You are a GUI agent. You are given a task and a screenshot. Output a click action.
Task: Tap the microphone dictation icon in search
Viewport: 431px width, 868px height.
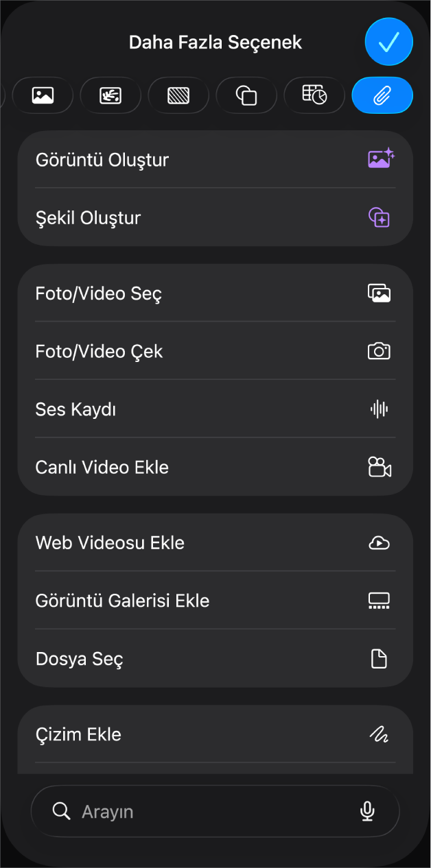[368, 812]
